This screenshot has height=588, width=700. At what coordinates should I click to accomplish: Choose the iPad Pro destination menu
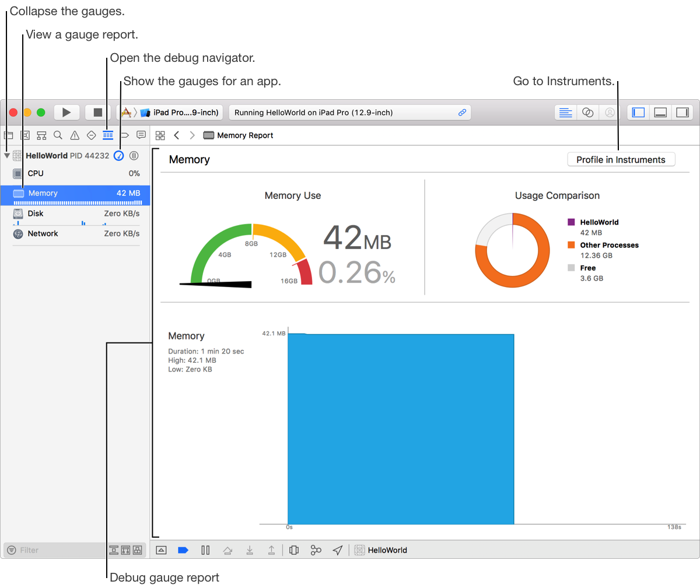[x=180, y=113]
